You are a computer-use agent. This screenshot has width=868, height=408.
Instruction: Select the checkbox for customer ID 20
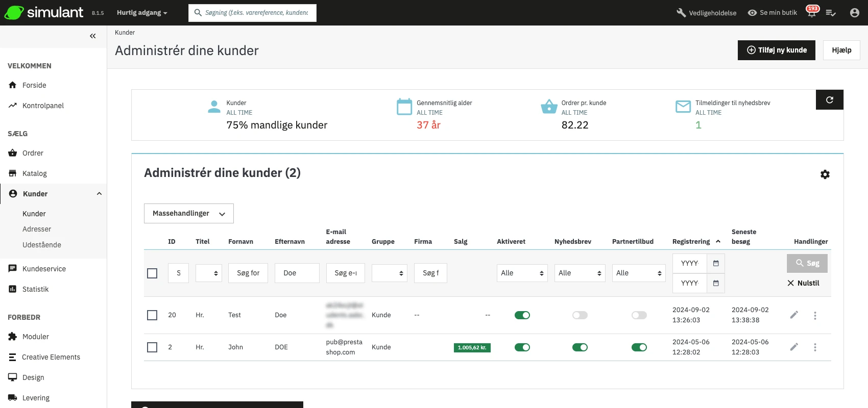pyautogui.click(x=152, y=315)
